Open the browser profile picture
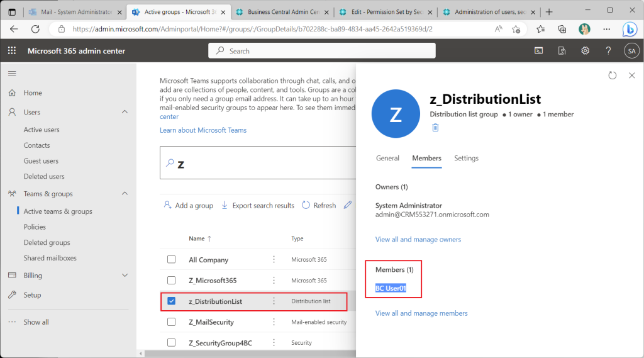644x358 pixels. coord(584,29)
